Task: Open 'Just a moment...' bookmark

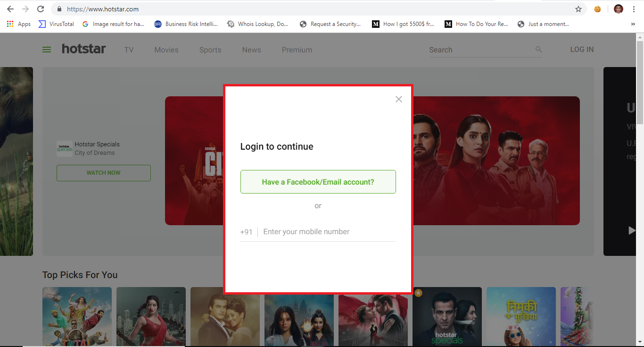Action: [543, 24]
